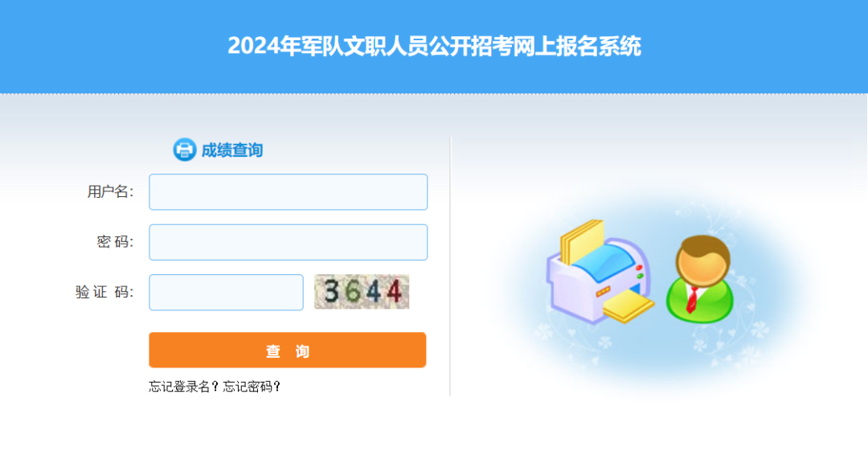Screen dimensions: 868x476
Task: Click the yellow sheet in printer output tray
Action: [628, 306]
